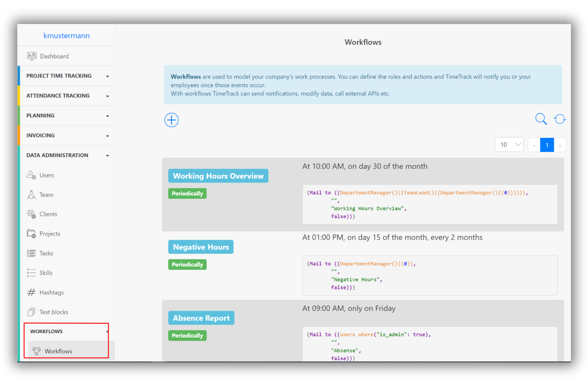Viewport: 588px width, 384px height.
Task: Click the Negative Hours workflow title
Action: click(201, 247)
